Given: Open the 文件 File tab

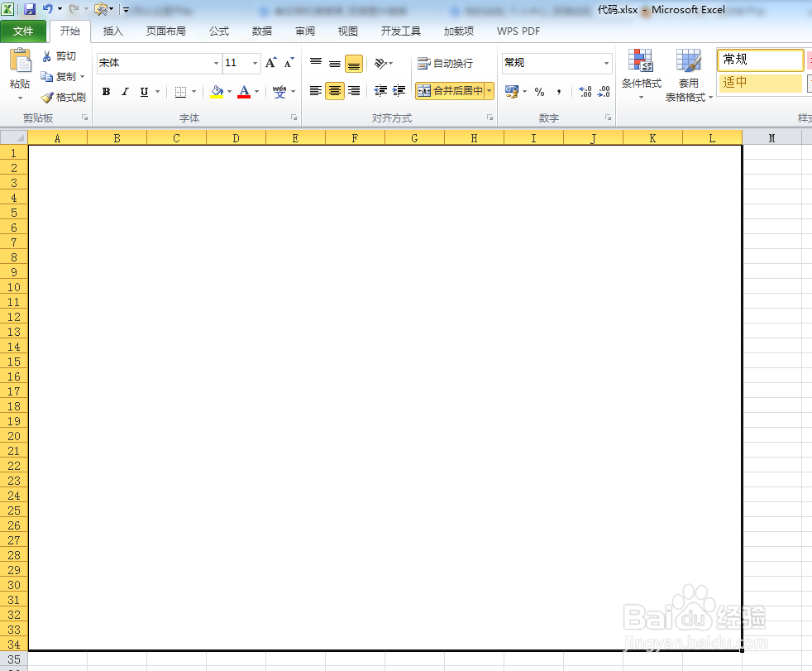Looking at the screenshot, I should pos(23,31).
